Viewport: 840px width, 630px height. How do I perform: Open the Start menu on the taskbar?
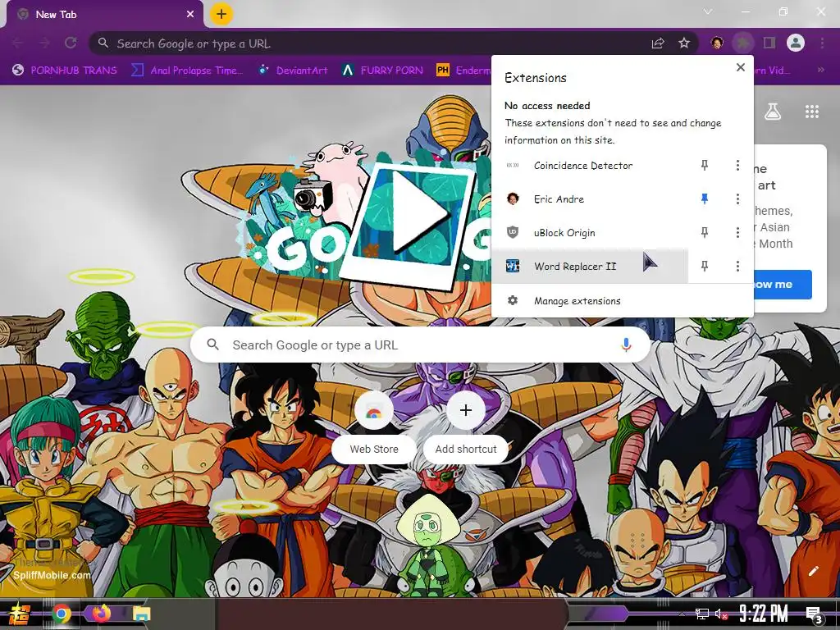tap(20, 614)
